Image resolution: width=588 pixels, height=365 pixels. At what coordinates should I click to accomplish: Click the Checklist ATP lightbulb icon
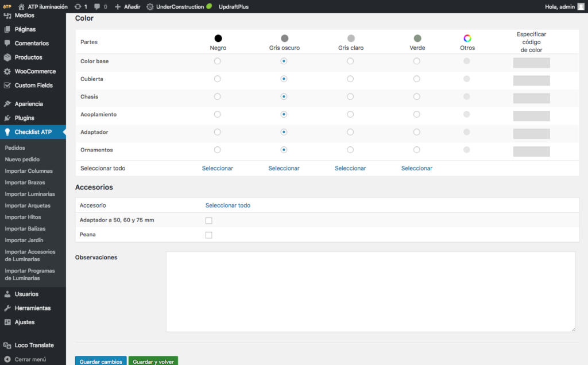pos(7,132)
